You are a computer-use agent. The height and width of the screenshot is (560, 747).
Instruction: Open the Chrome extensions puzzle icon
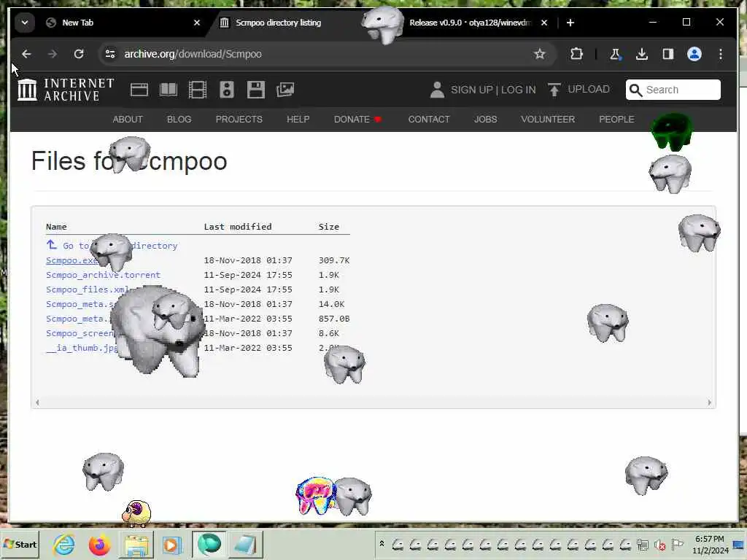(576, 54)
